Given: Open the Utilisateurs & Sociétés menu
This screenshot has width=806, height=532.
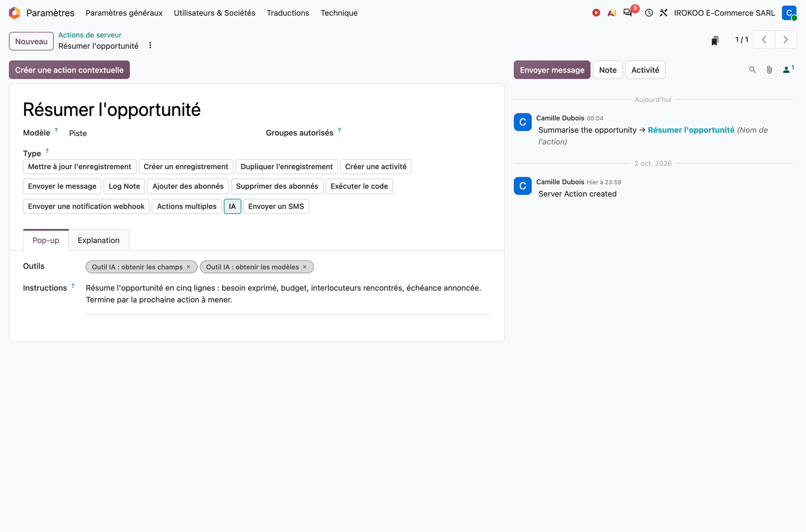Looking at the screenshot, I should click(215, 13).
